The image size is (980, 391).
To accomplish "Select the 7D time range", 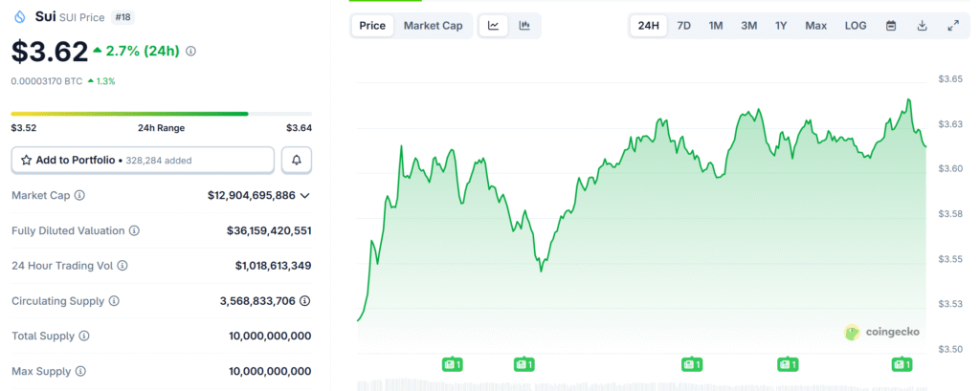I will click(684, 26).
